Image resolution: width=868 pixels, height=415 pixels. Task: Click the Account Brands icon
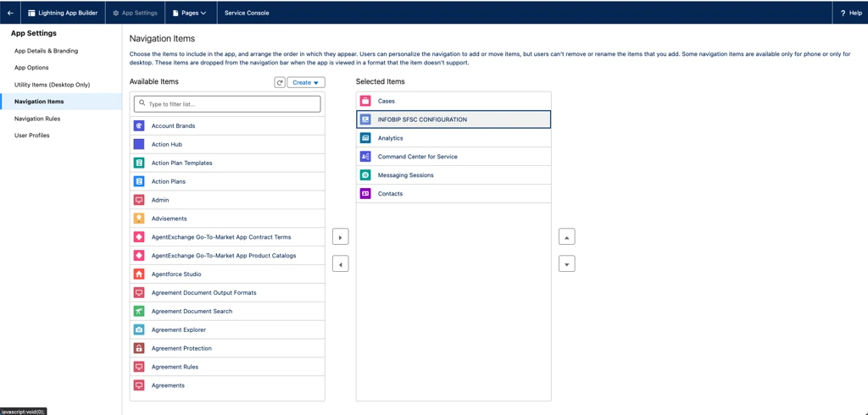(x=139, y=125)
